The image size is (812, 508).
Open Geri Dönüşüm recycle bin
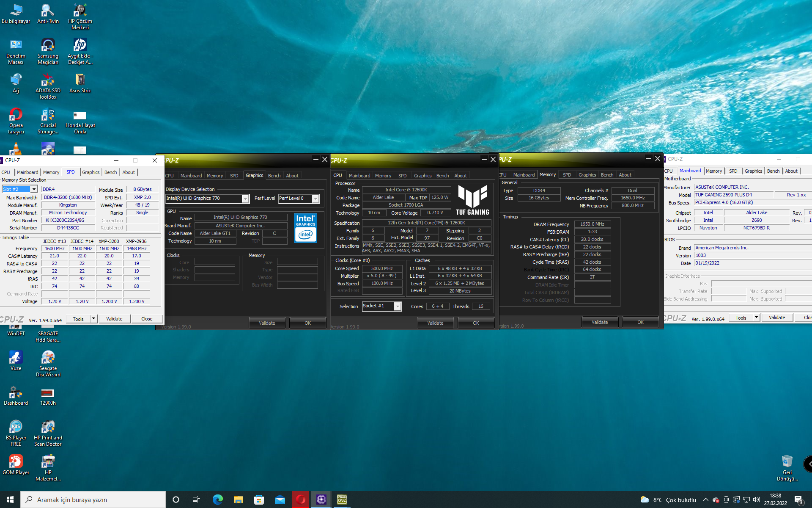(x=787, y=468)
